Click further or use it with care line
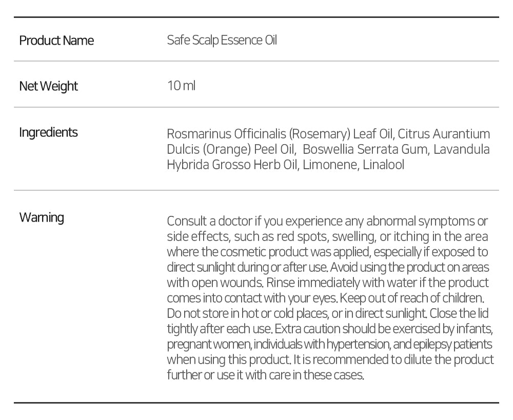Viewport: 513px width, 420px height. (x=265, y=375)
